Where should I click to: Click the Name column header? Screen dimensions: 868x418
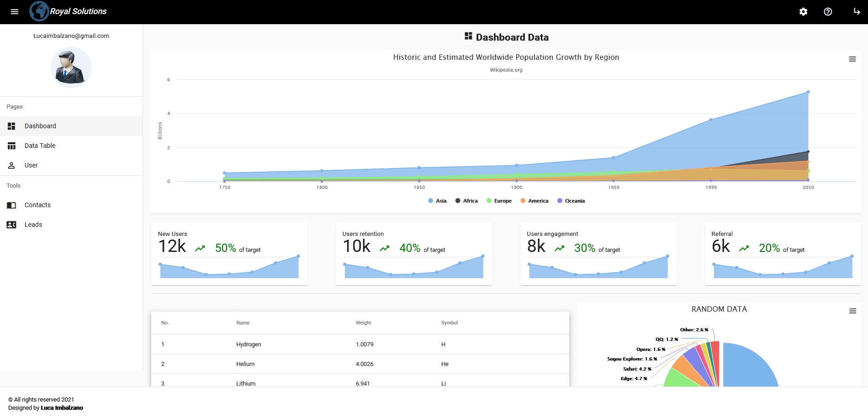tap(243, 323)
